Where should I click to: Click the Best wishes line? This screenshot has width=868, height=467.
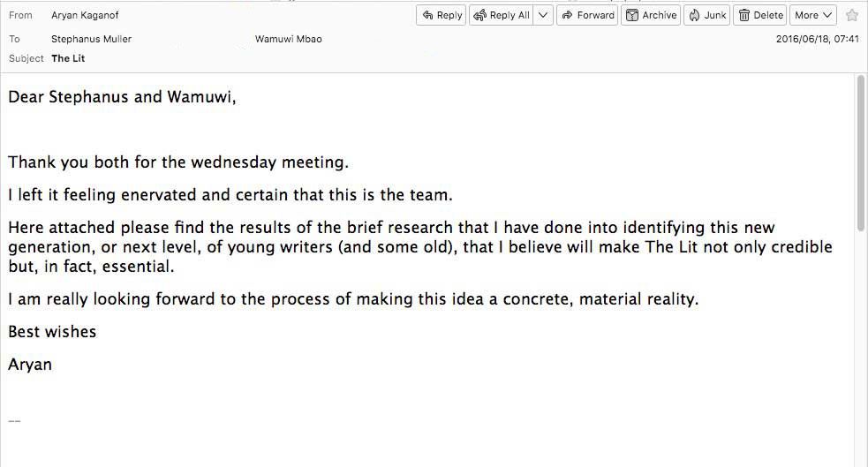pos(52,332)
